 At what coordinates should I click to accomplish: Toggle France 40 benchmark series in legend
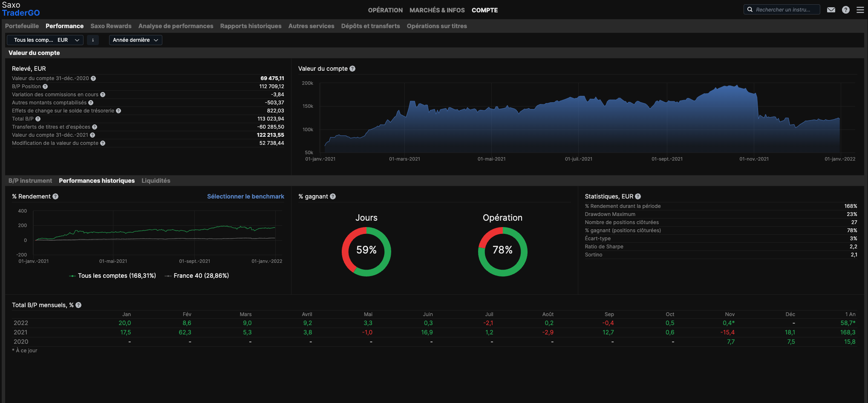pyautogui.click(x=197, y=276)
